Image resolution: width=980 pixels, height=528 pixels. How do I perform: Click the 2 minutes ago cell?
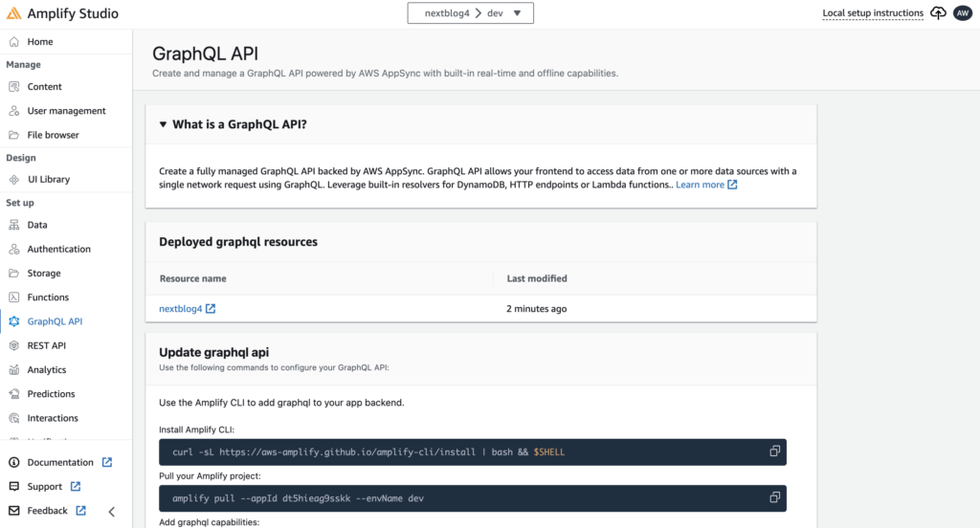pyautogui.click(x=536, y=309)
